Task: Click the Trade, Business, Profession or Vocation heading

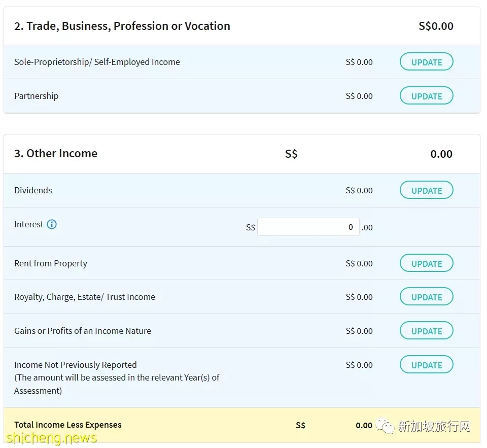Action: click(x=122, y=26)
